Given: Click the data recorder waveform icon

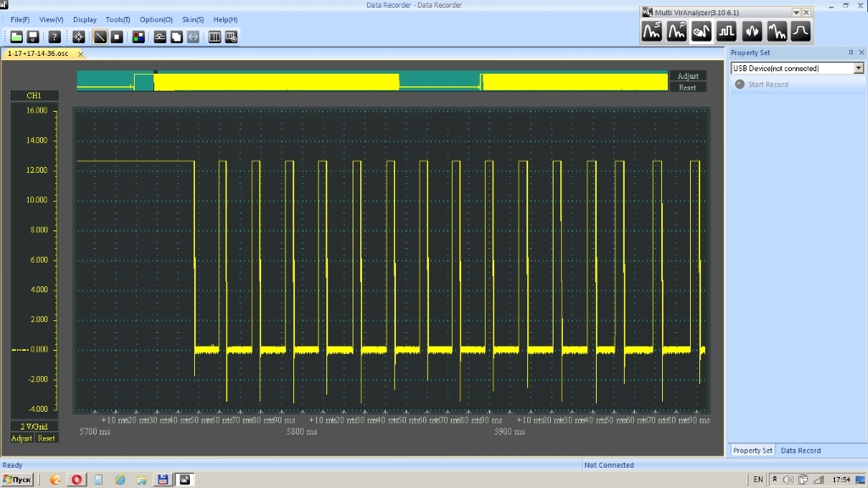Looking at the screenshot, I should (701, 32).
